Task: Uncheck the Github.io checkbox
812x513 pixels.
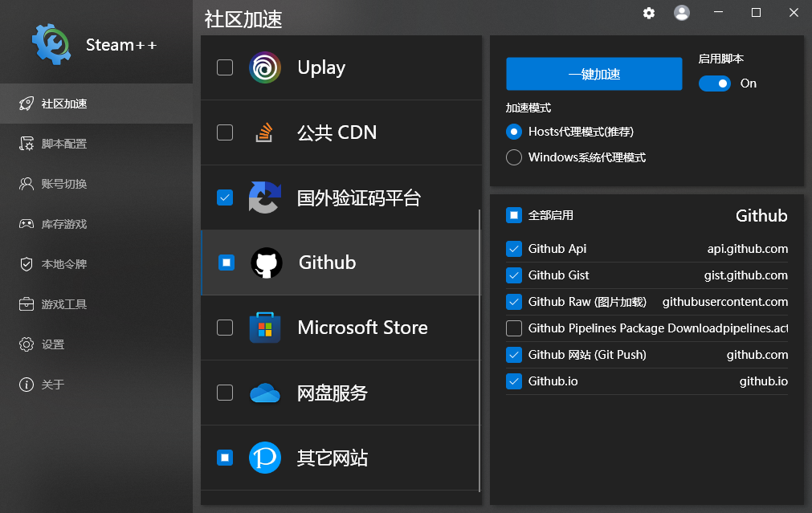Action: coord(514,381)
